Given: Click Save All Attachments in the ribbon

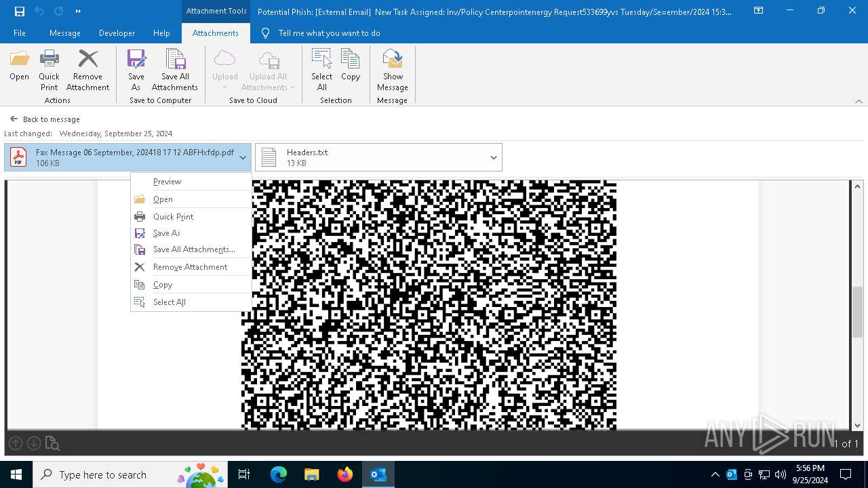Looking at the screenshot, I should [x=175, y=70].
